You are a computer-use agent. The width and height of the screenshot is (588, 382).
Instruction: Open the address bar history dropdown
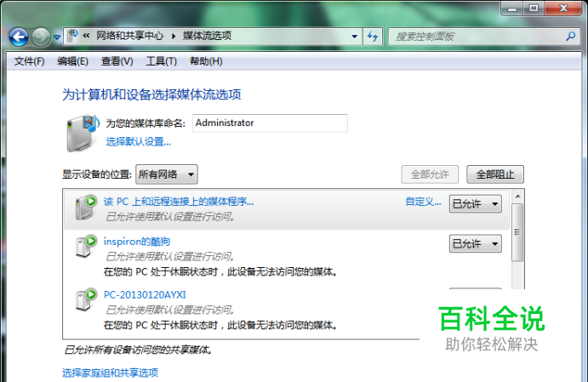pyautogui.click(x=354, y=37)
